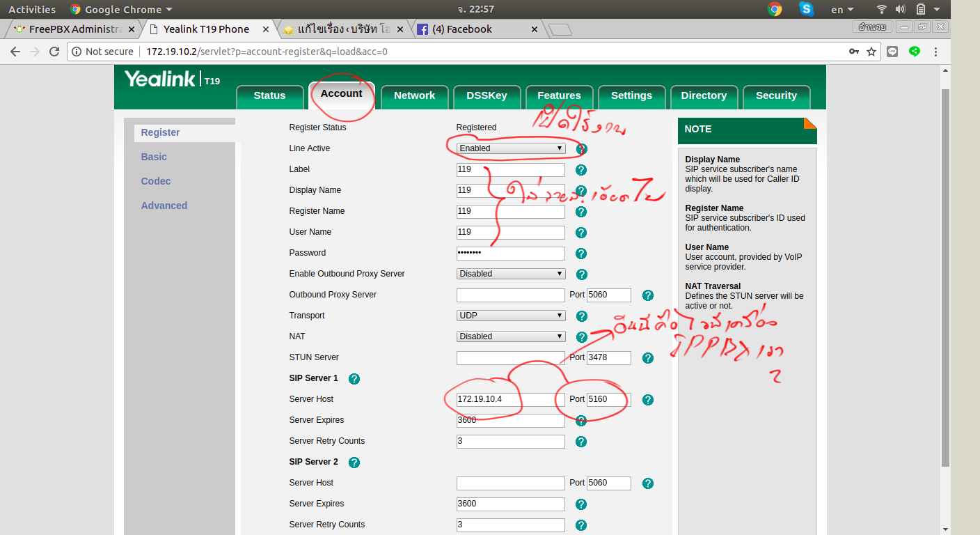Screen dimensions: 980x535
Task: Open Codec in left sidebar
Action: tap(156, 181)
